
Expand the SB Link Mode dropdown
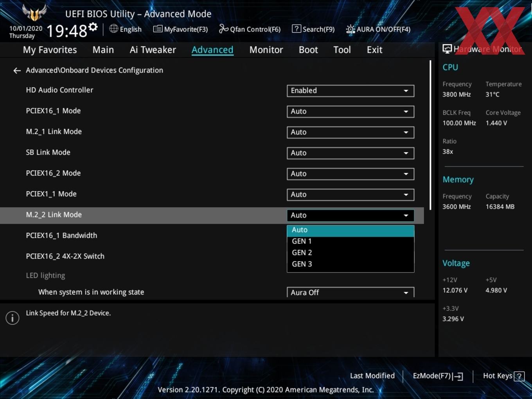pyautogui.click(x=350, y=153)
